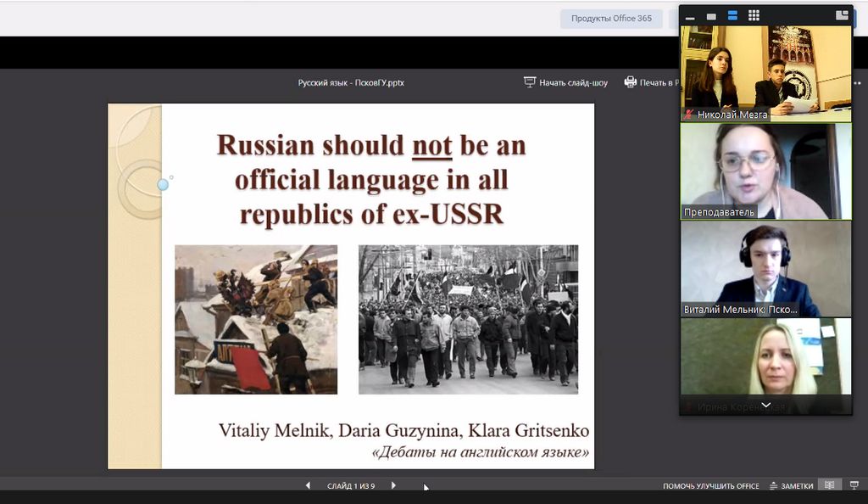Select Николай Мезга video thumbnail
The height and width of the screenshot is (504, 868).
coord(766,72)
